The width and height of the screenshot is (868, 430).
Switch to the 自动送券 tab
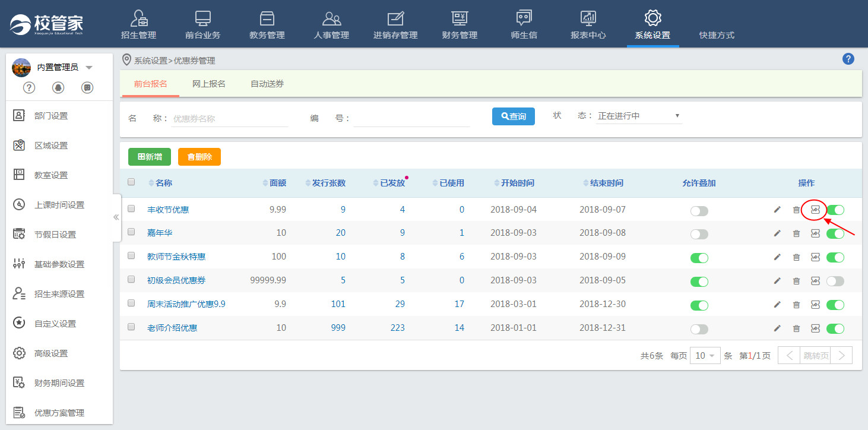click(x=267, y=84)
